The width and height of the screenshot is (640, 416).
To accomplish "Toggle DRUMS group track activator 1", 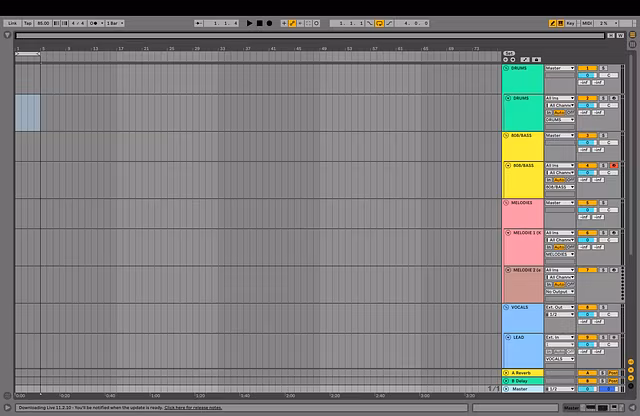I will tap(587, 68).
